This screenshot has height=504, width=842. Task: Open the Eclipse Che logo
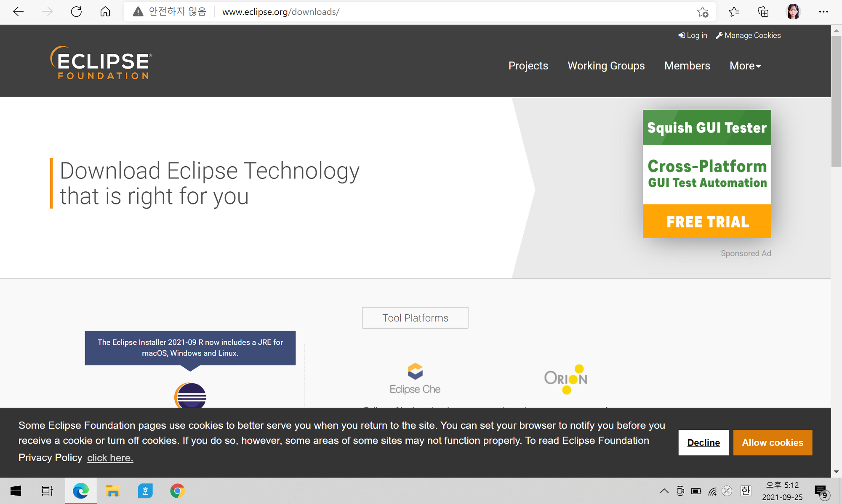coord(415,378)
